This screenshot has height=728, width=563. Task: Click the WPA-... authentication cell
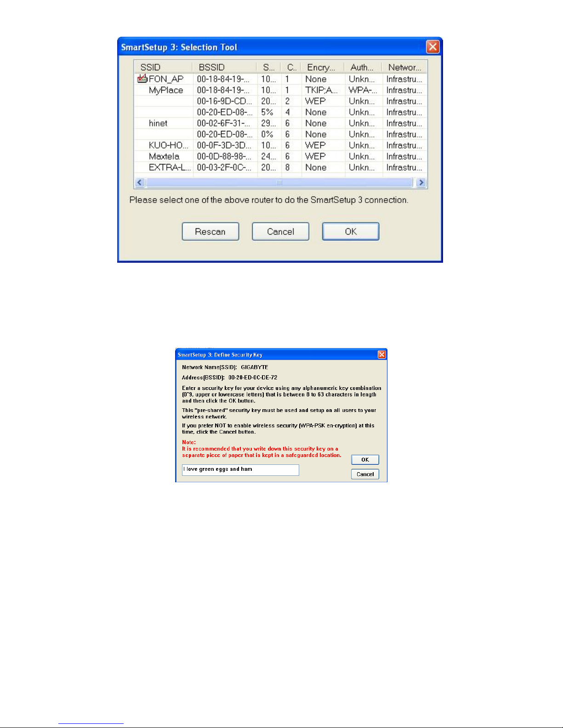[x=363, y=90]
